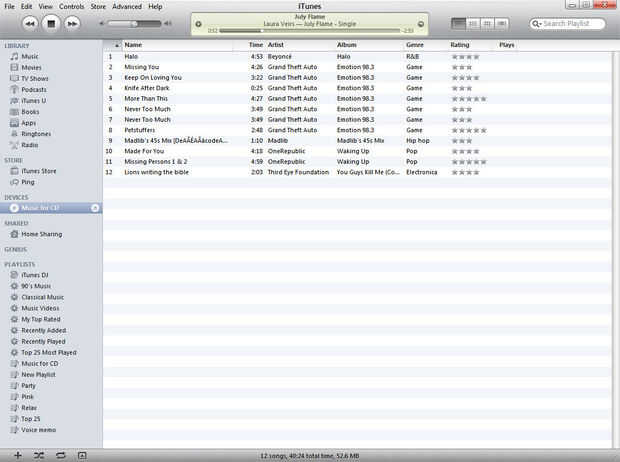Switch to Cover Flow view

tap(501, 24)
